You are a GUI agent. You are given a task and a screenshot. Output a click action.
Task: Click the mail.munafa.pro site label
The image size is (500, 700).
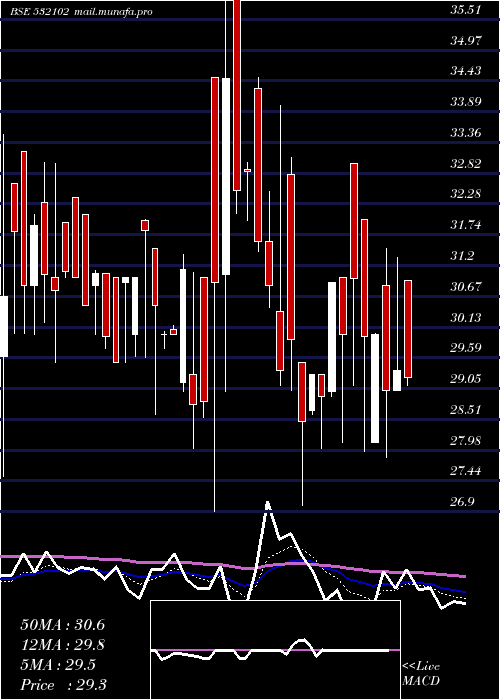click(x=113, y=12)
